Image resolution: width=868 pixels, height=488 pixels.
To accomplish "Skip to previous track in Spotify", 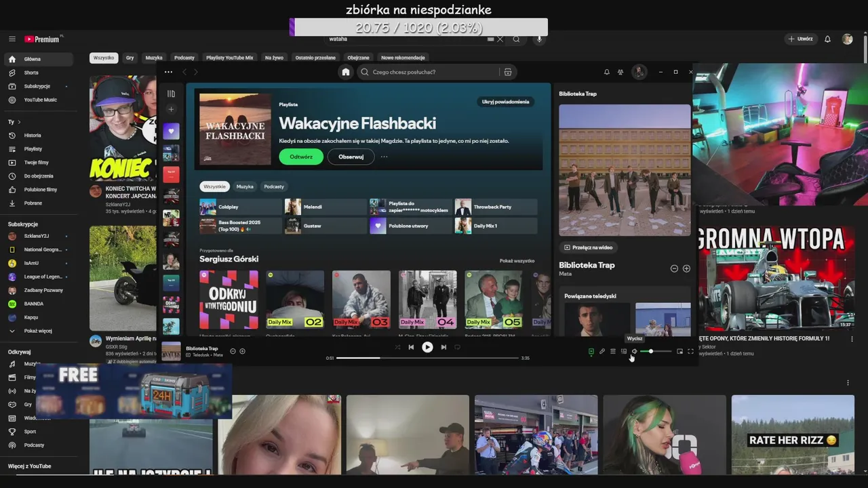I will coord(411,347).
